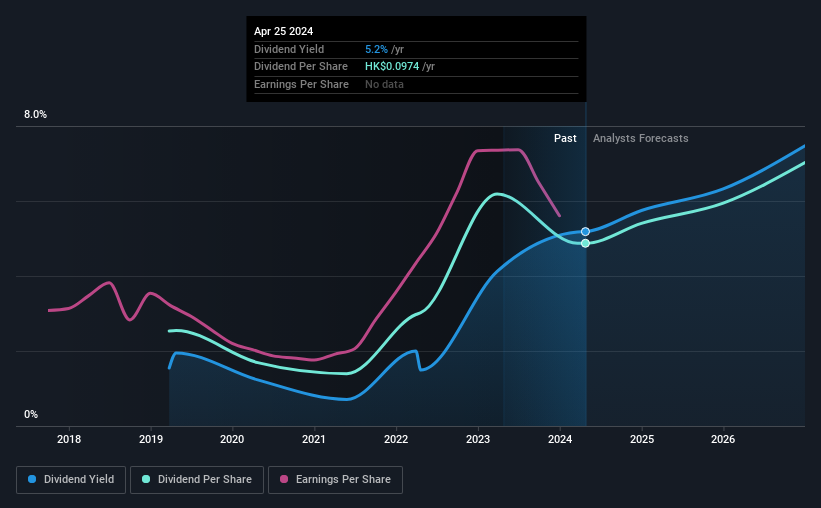Click the Apr 25 2024 tooltip date
The width and height of the screenshot is (821, 508).
click(283, 31)
